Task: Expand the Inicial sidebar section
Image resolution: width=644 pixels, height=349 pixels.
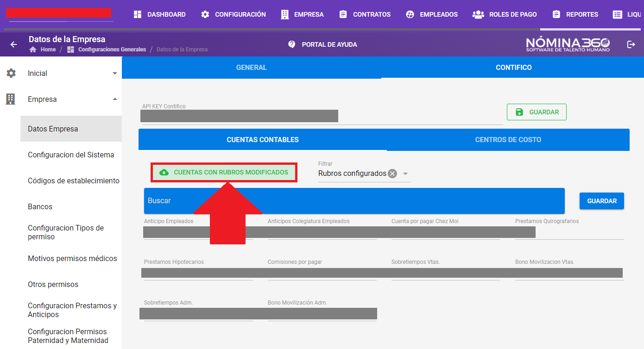Action: click(x=115, y=73)
